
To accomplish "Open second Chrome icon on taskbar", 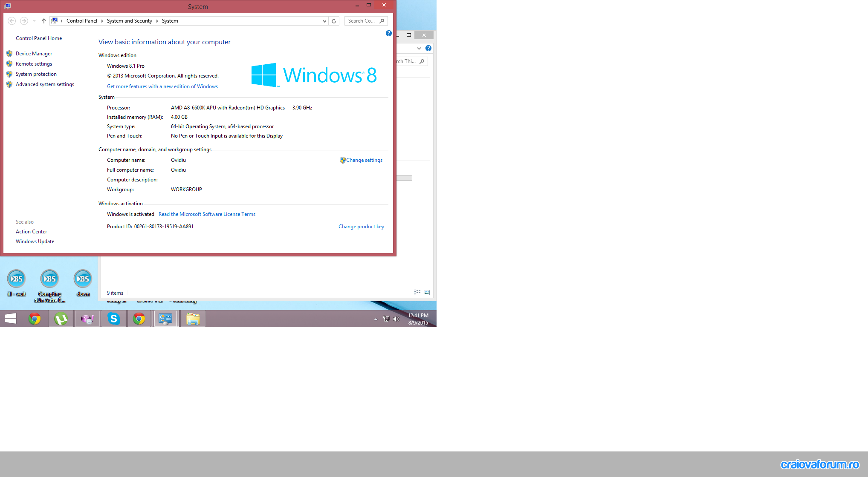I will coord(139,319).
